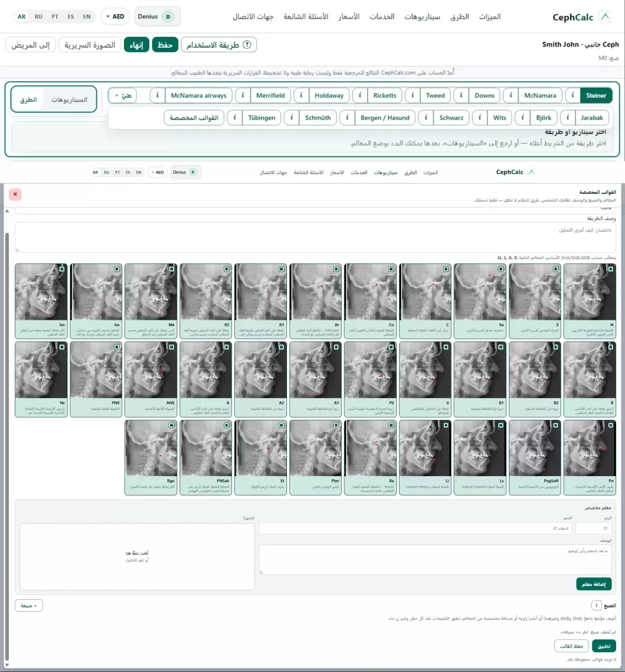
Task: Tick the checkbox on landmark Pn card
Action: tap(610, 426)
